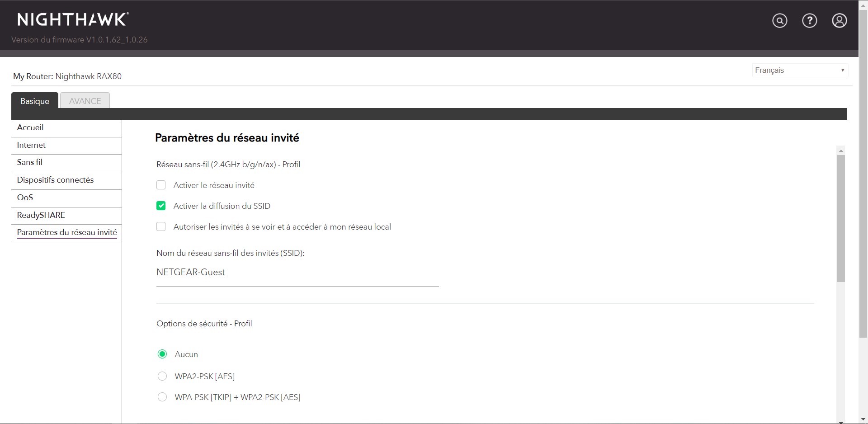
Task: Click the 'Paramètres du réseau invité' page heading
Action: [227, 138]
